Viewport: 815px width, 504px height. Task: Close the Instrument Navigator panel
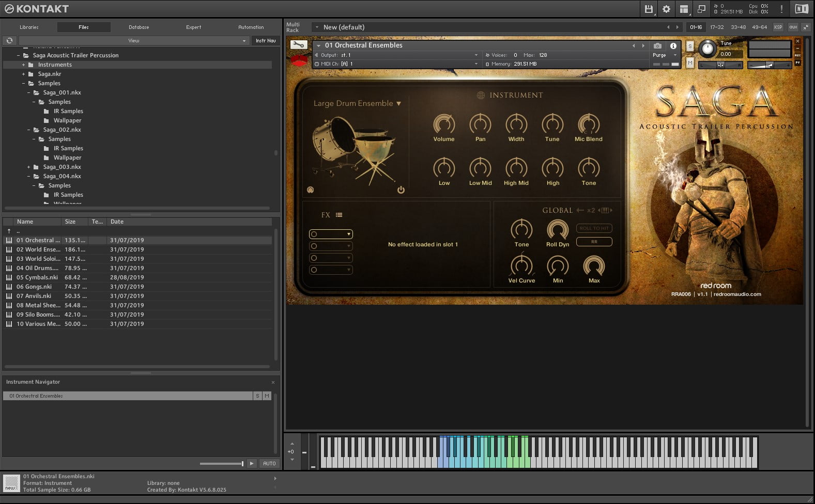pyautogui.click(x=273, y=382)
